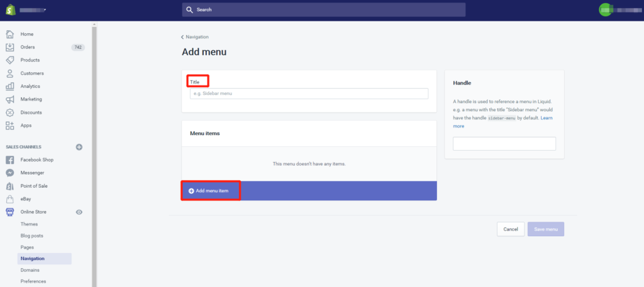This screenshot has height=287, width=644.
Task: Click the Add menu page heading
Action: [x=204, y=52]
